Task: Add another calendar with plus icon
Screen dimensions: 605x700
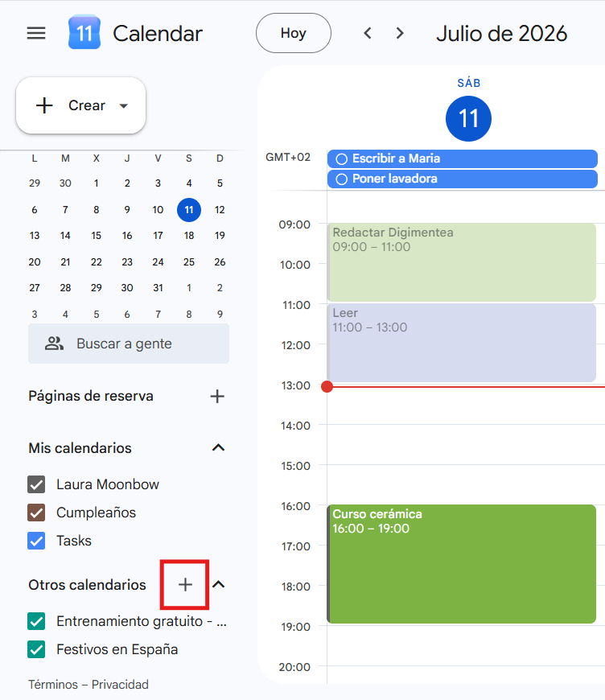Action: 185,584
